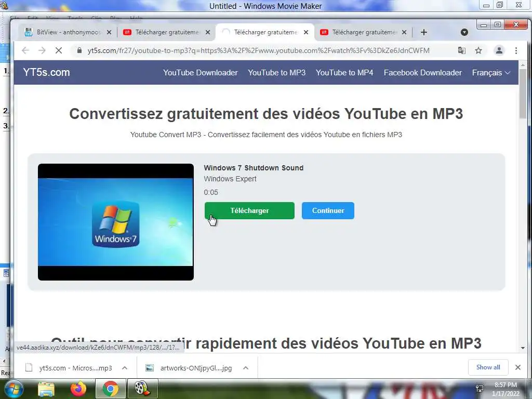Go back with the browser back arrow

click(25, 50)
